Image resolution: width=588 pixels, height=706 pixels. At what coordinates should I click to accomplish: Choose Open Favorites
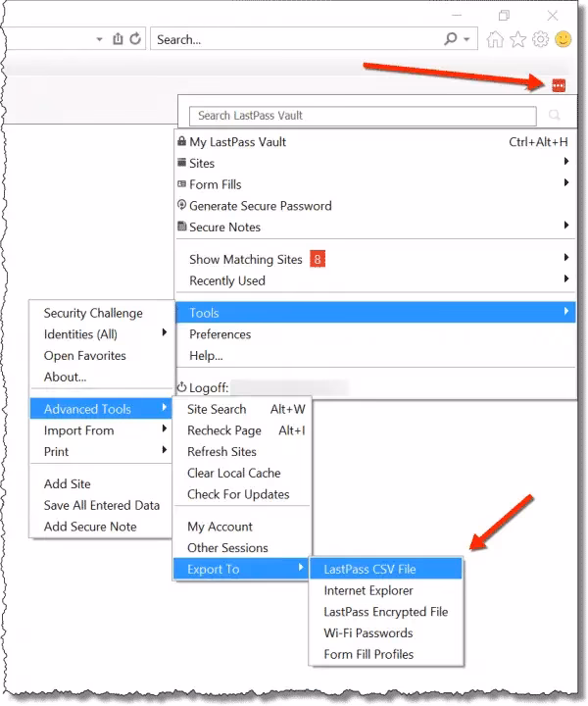[101, 356]
